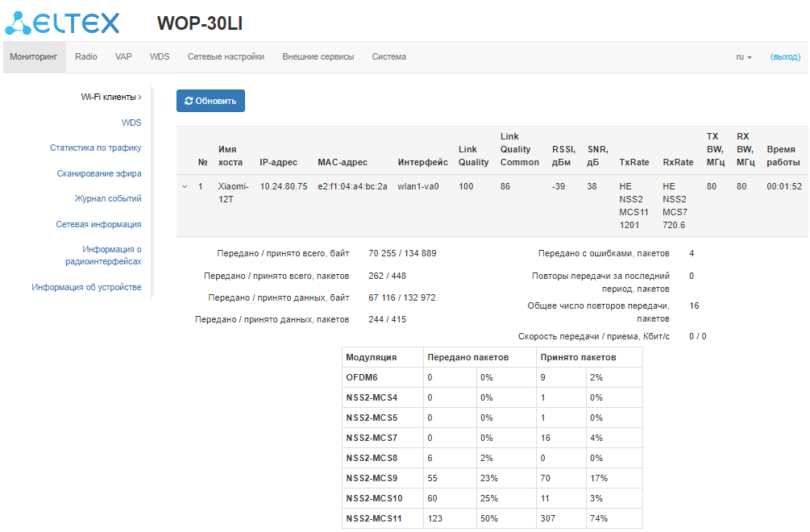
Task: Open Сетевые настройки tab
Action: coord(226,57)
